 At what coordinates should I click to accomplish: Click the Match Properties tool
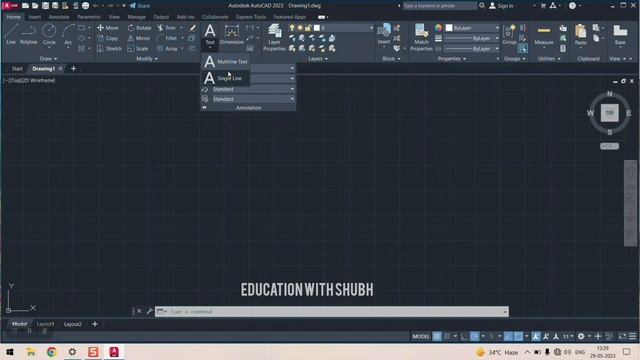click(x=421, y=38)
